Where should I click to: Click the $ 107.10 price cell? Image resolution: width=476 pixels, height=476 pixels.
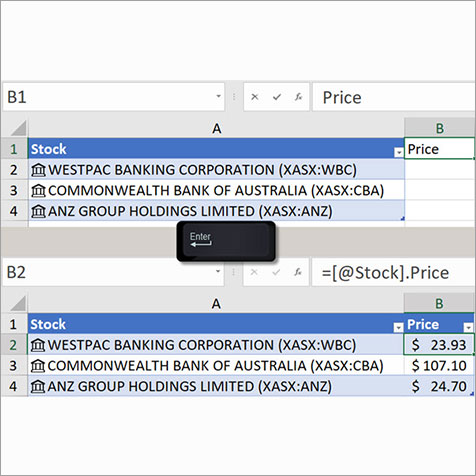[439, 366]
